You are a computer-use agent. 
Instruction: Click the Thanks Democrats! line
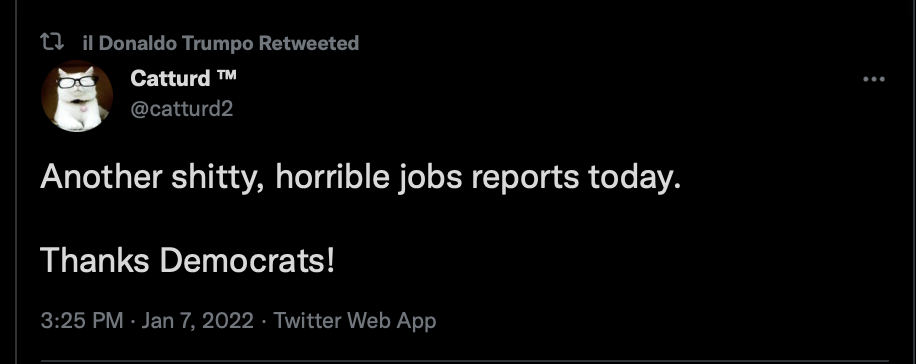tap(188, 260)
